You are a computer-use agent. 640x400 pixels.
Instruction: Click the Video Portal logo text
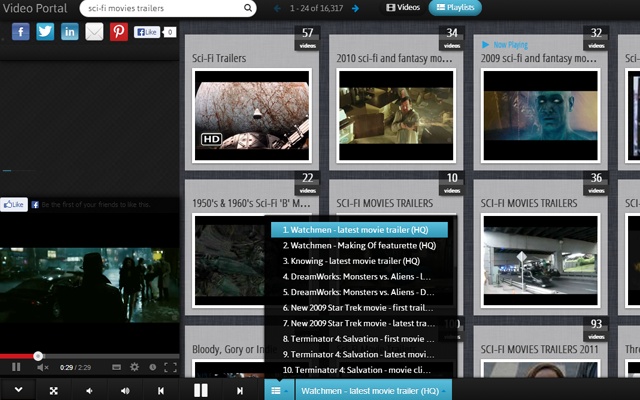pyautogui.click(x=35, y=8)
